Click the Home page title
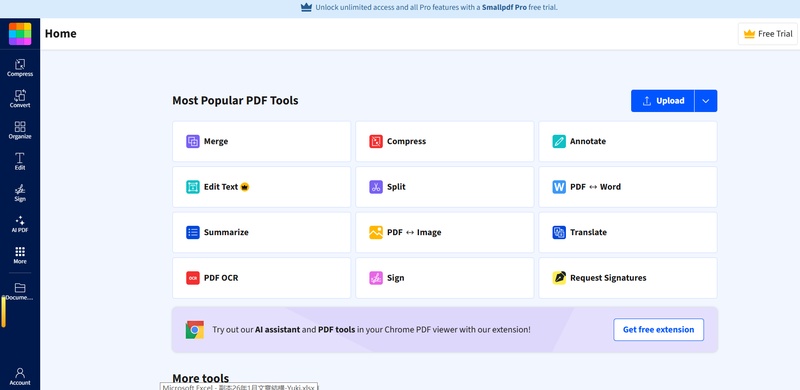Viewport: 800px width, 390px height. click(61, 34)
